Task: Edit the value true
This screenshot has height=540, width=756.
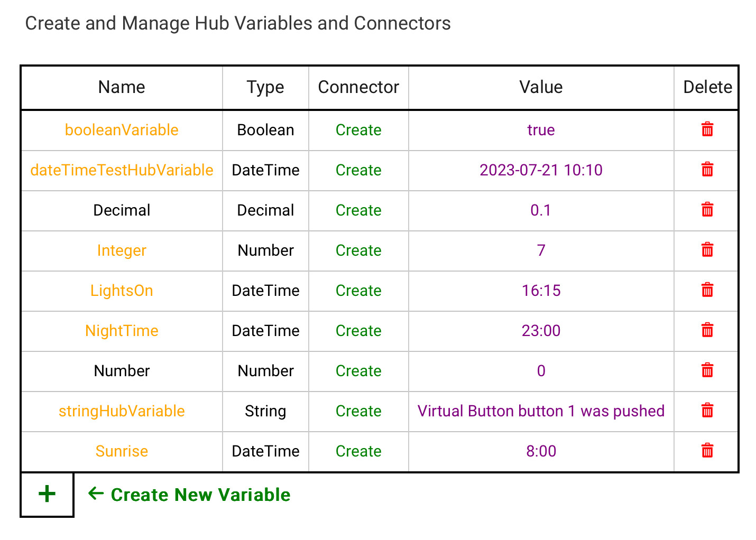Action: click(541, 130)
